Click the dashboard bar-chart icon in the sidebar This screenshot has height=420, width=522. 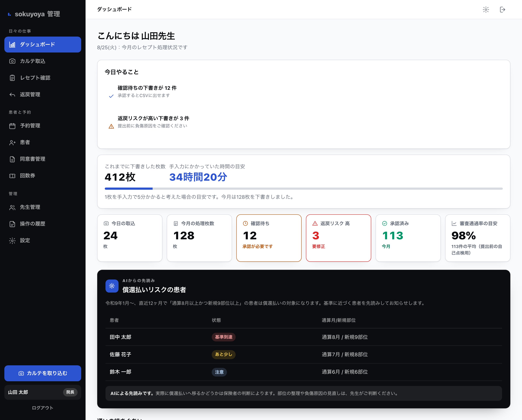(x=12, y=45)
